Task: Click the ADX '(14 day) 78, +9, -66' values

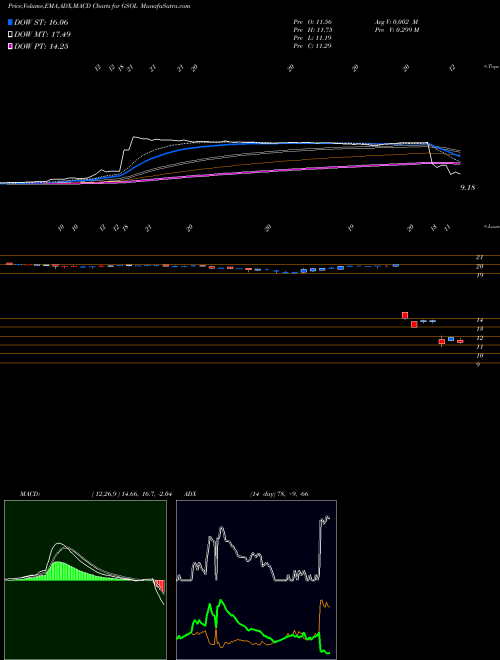Action: (x=279, y=494)
